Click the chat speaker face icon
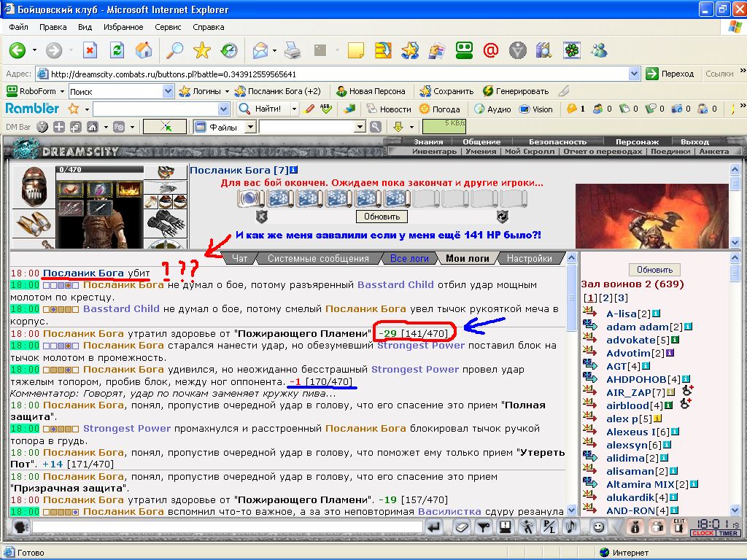The height and width of the screenshot is (560, 747). tap(21, 527)
